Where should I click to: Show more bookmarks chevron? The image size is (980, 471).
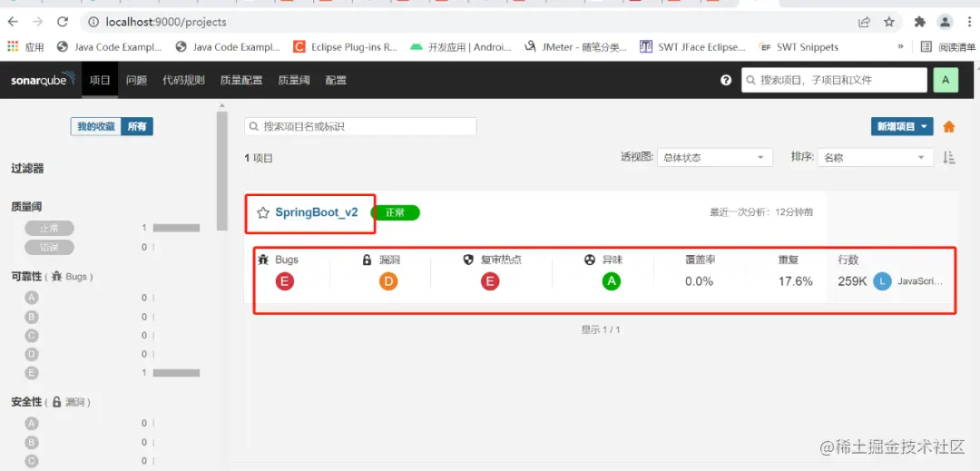901,47
